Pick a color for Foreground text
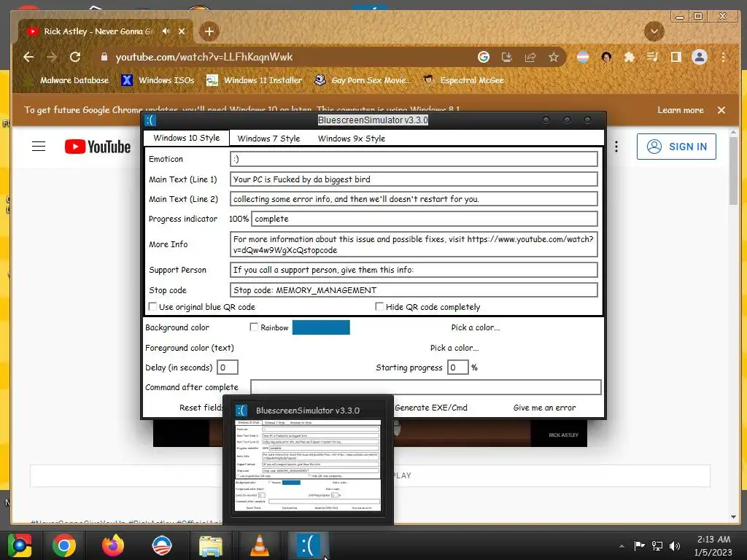 454,348
